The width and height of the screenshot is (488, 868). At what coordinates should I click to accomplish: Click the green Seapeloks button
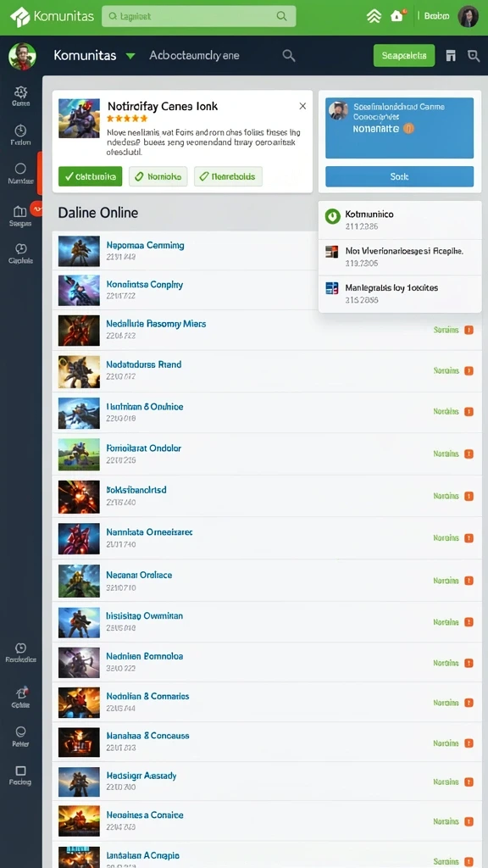click(404, 55)
